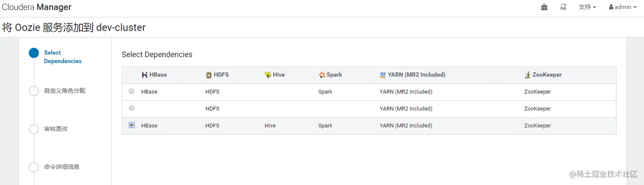Viewport: 644px width, 185px height.
Task: Open the parcels gift-box icon in header
Action: click(544, 7)
